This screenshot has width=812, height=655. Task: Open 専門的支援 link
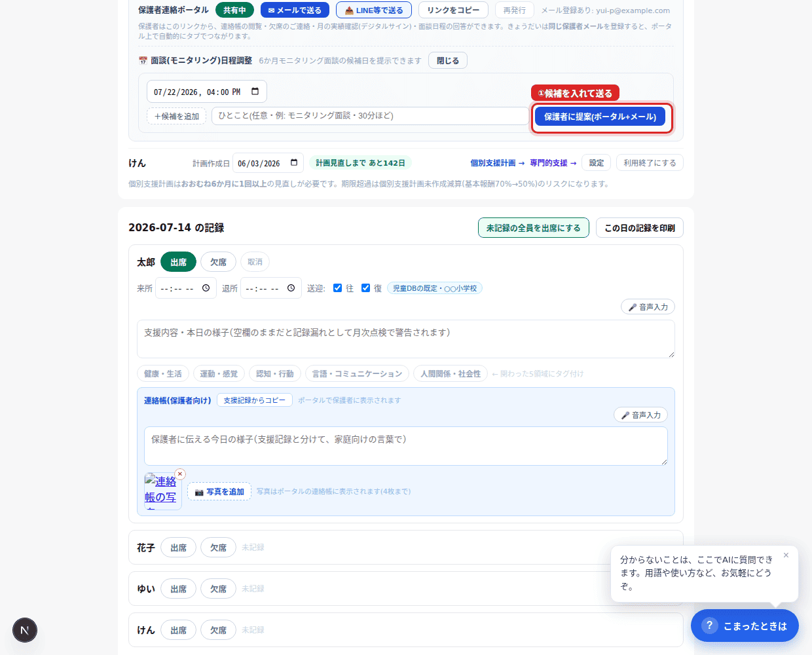tap(553, 163)
